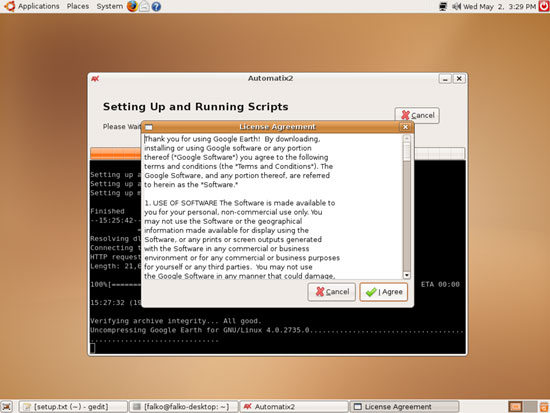
Task: Click the trash icon in bottom panel
Action: pos(544,407)
